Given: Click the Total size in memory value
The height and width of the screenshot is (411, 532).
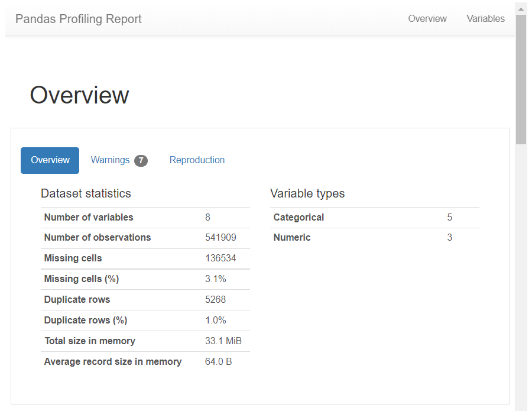Looking at the screenshot, I should 223,341.
